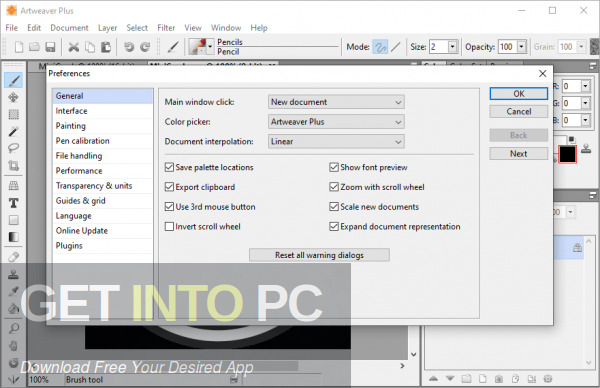Enable Invert scroll wheel

[x=169, y=227]
